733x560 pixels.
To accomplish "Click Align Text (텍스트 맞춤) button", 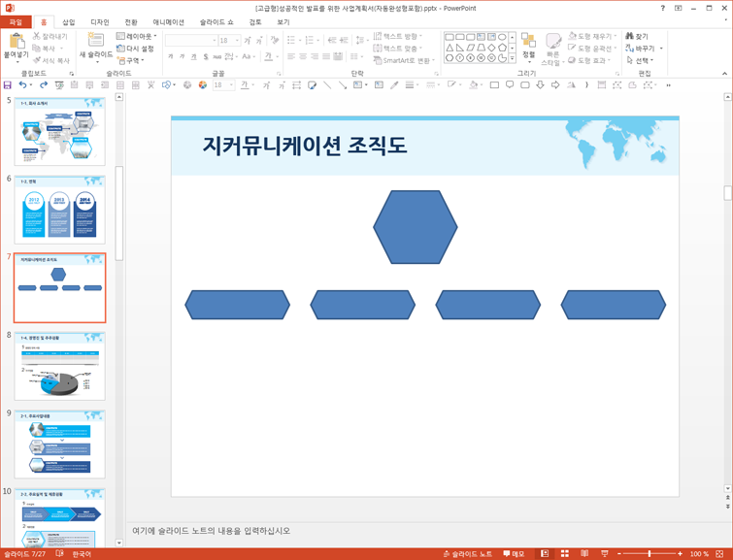I will [x=398, y=49].
